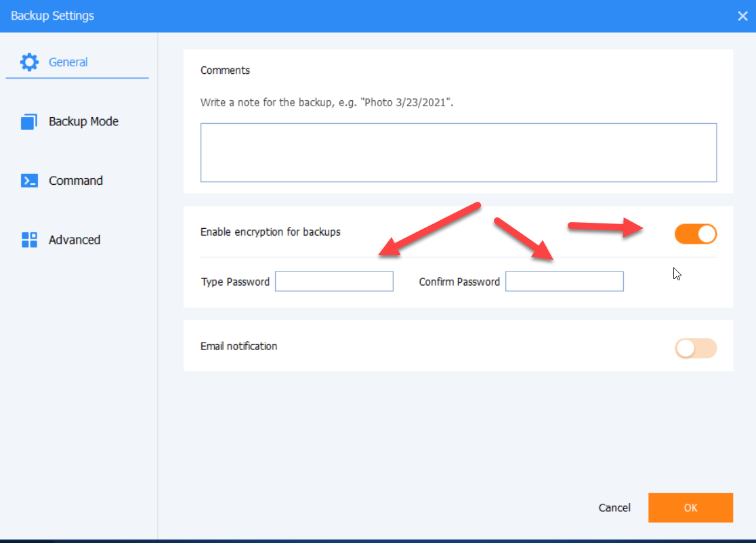The height and width of the screenshot is (543, 756).
Task: Click the Advanced grid icon
Action: click(x=29, y=240)
